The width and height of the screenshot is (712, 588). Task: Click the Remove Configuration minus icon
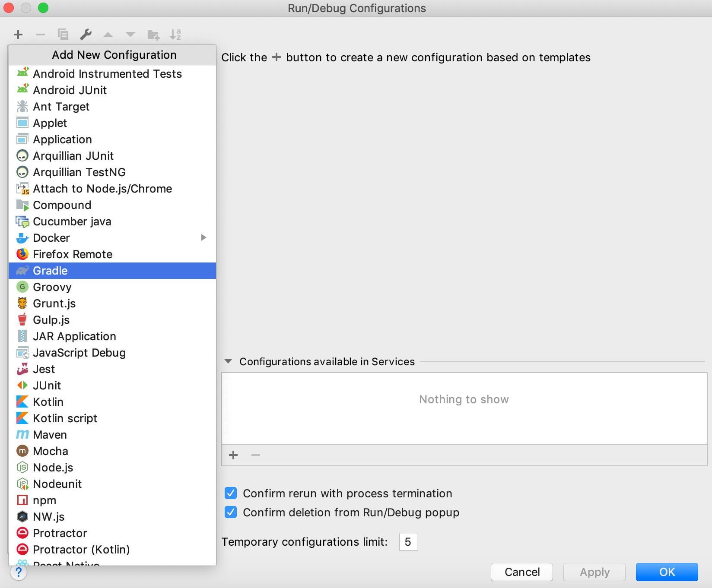tap(41, 34)
